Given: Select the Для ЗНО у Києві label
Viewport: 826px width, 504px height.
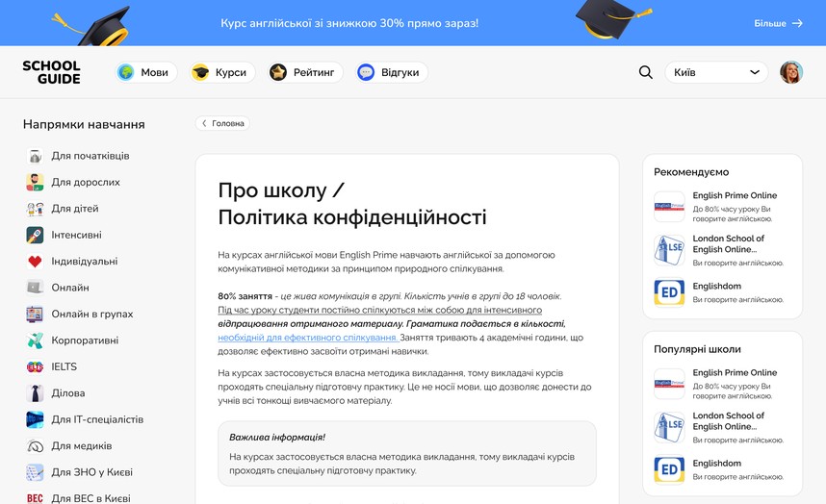Looking at the screenshot, I should tap(91, 472).
